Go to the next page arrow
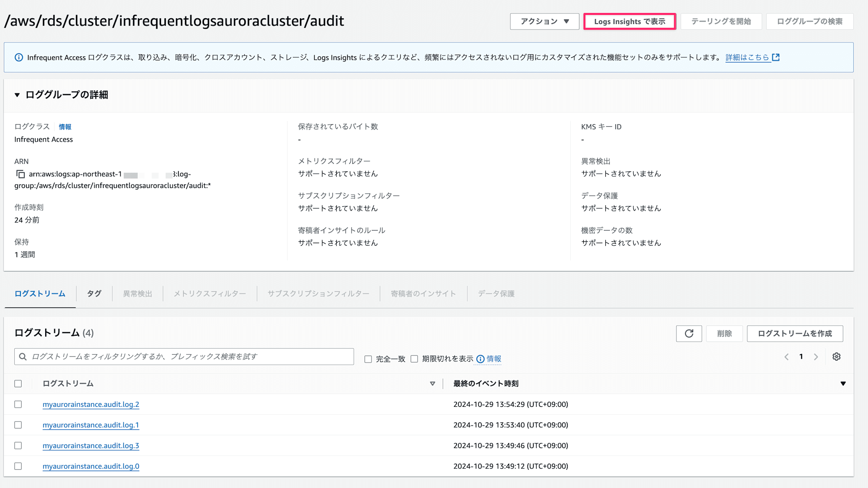The image size is (868, 488). coord(816,357)
